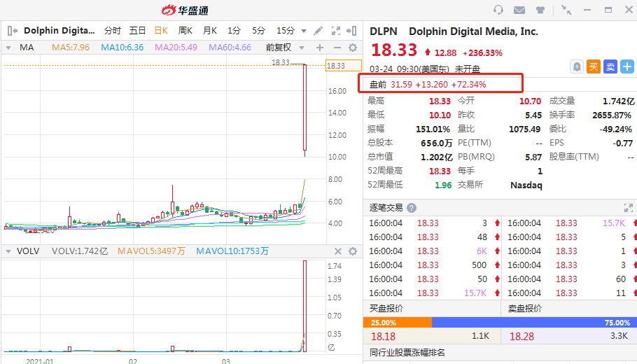Expand the MA indicator dropdown
Viewport: 637px width, 364px height.
[8, 48]
